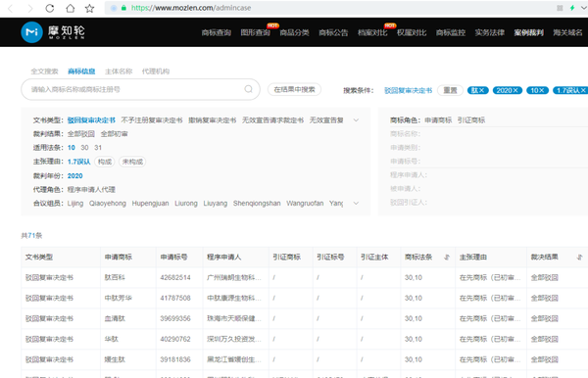Expand the 合议组员 list chevron

click(356, 203)
